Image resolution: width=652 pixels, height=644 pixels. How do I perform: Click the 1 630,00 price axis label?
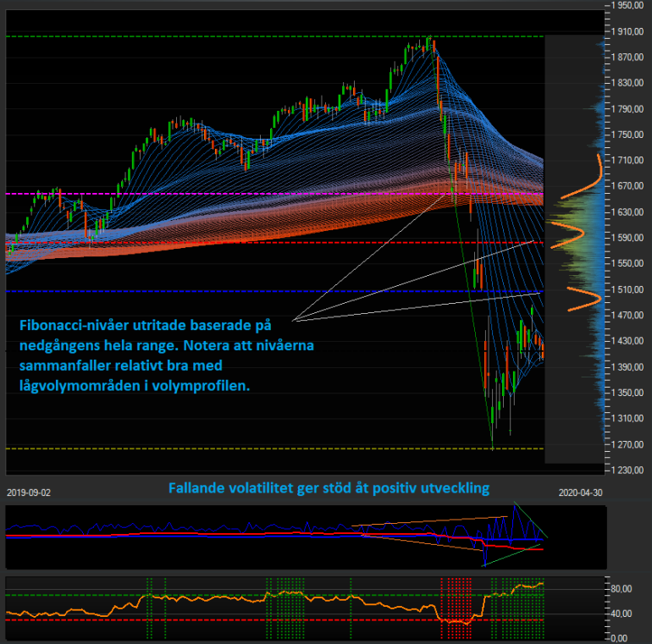[x=627, y=212]
